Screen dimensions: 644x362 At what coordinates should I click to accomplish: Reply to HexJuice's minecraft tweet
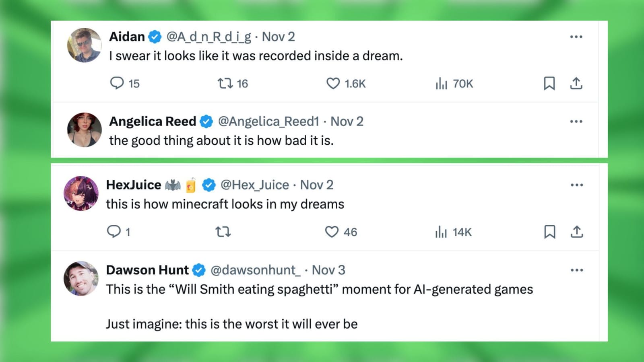[x=114, y=232]
